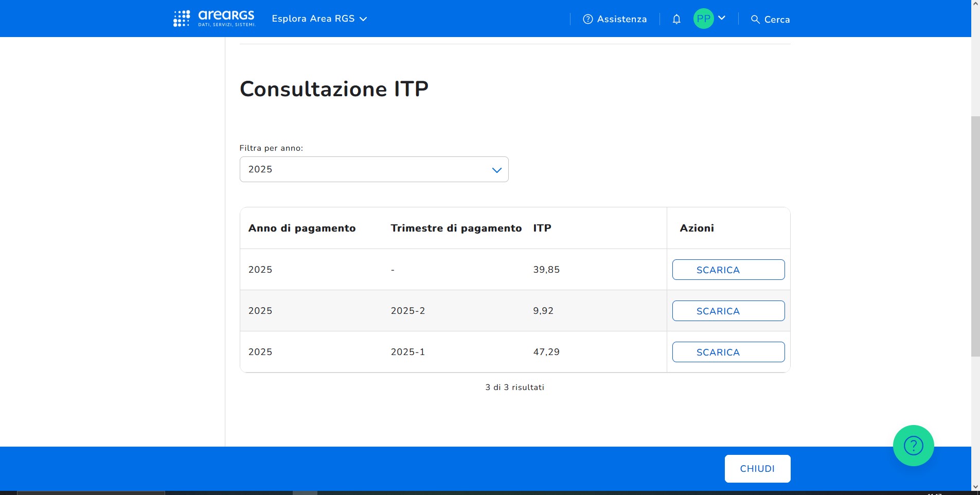
Task: Click the Assistenza help link
Action: click(615, 19)
